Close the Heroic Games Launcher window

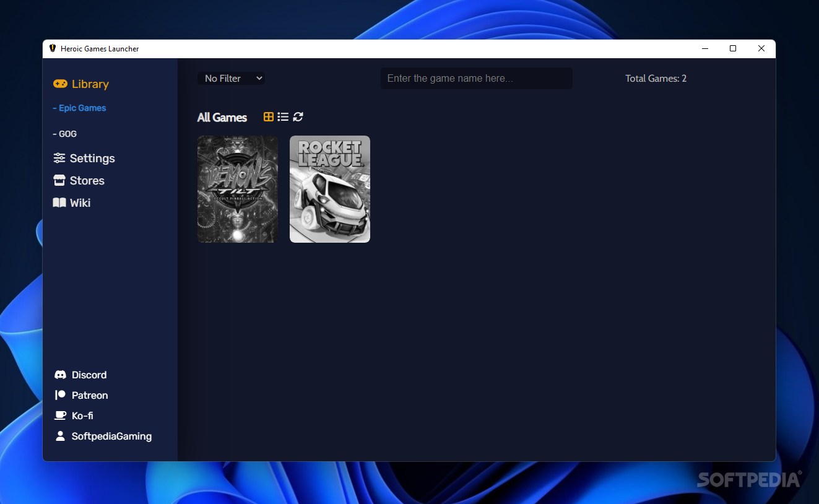click(x=761, y=48)
